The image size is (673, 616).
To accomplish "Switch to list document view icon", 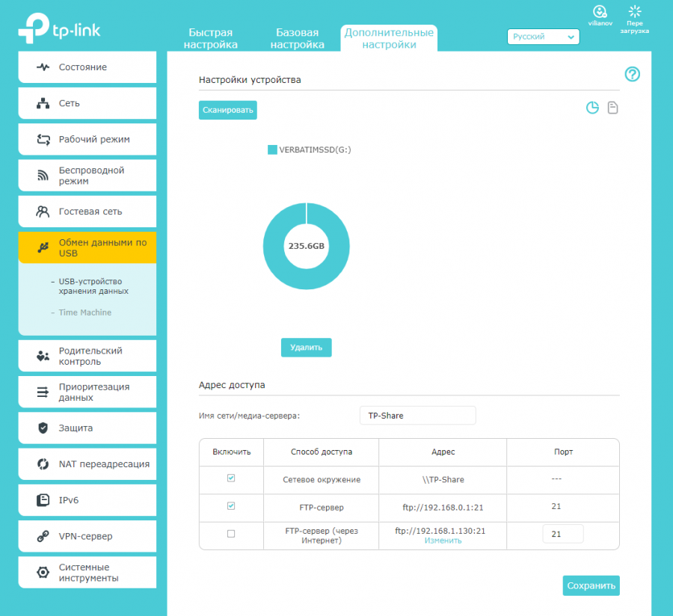I will pyautogui.click(x=612, y=108).
